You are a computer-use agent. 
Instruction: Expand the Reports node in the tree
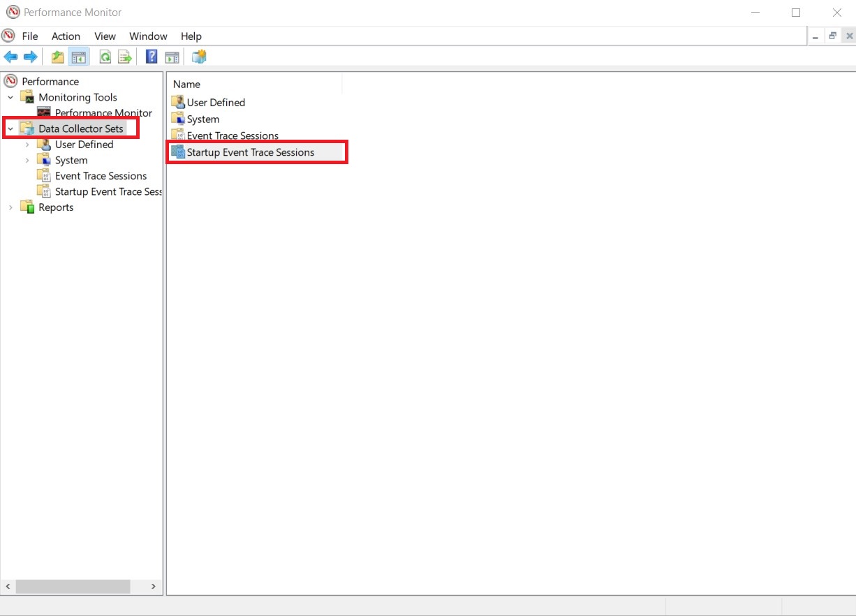tap(10, 207)
